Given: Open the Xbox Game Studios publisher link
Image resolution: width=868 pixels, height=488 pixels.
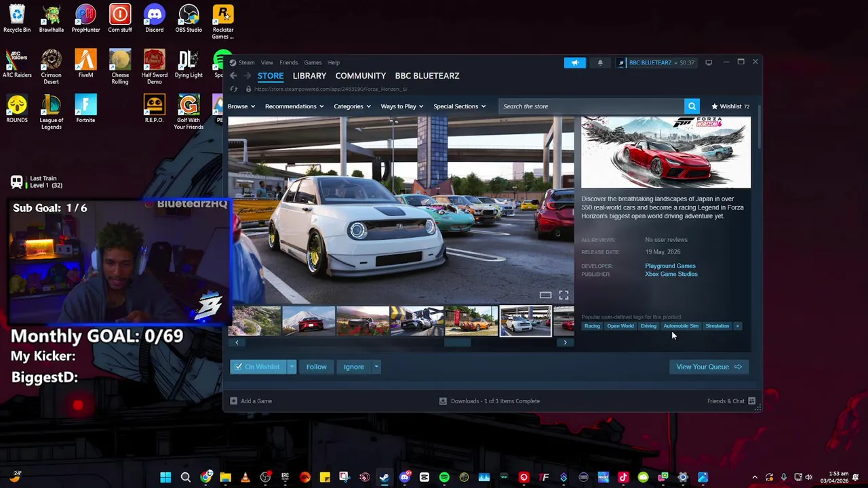Looking at the screenshot, I should (x=671, y=274).
